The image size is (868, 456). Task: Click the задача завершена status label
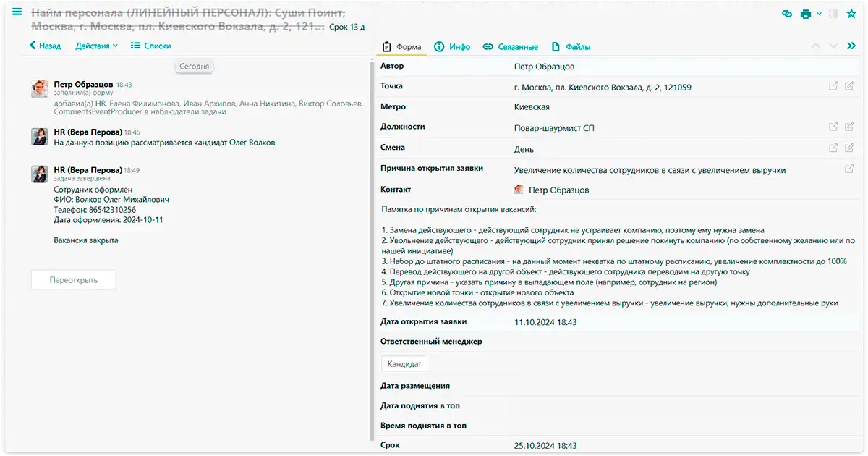click(82, 178)
